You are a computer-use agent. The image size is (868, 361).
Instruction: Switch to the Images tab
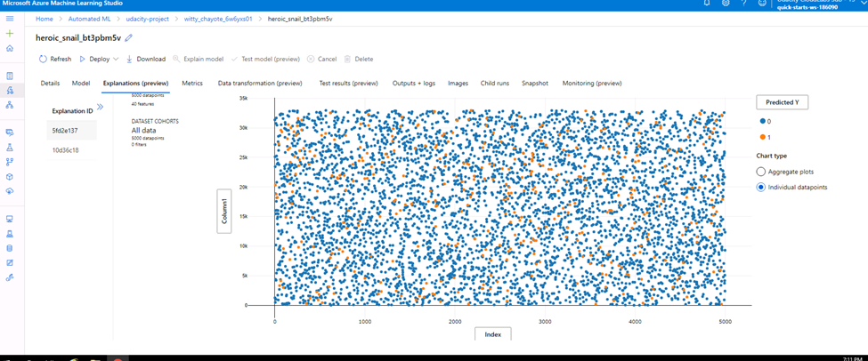tap(458, 83)
